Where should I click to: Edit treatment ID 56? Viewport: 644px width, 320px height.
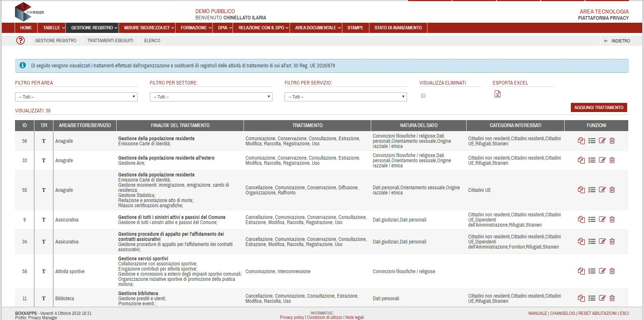(x=602, y=141)
